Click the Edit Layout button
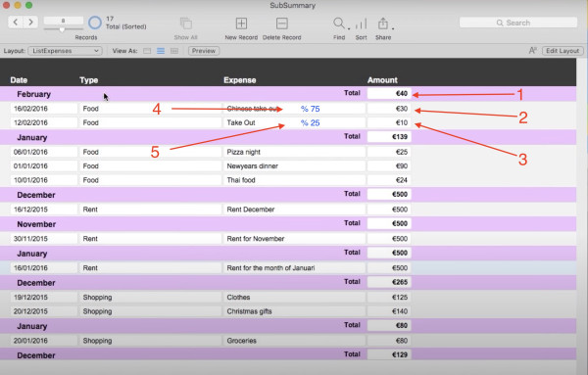The height and width of the screenshot is (375, 588). (563, 51)
